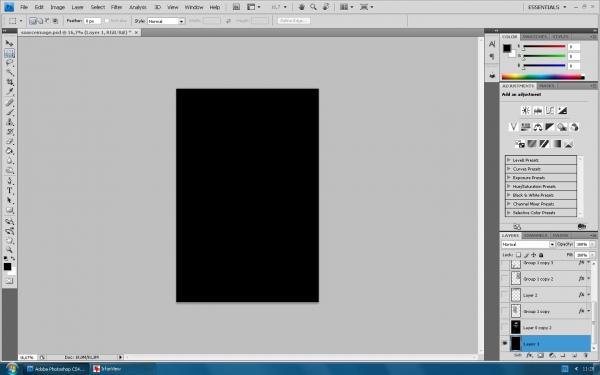Select the Clone Stamp tool
Viewport: 600px width, 375px height.
10,122
